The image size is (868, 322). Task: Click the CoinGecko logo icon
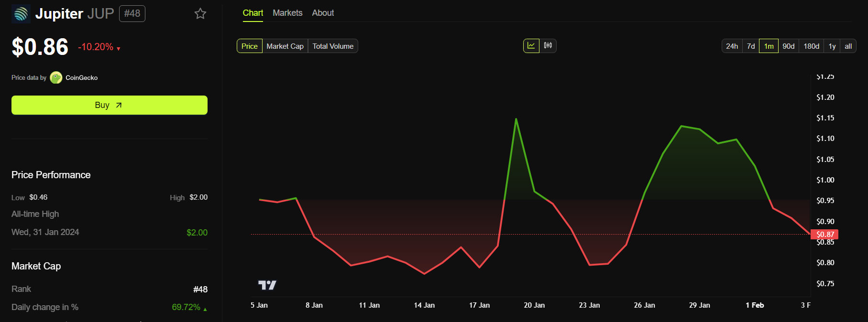[x=56, y=77]
